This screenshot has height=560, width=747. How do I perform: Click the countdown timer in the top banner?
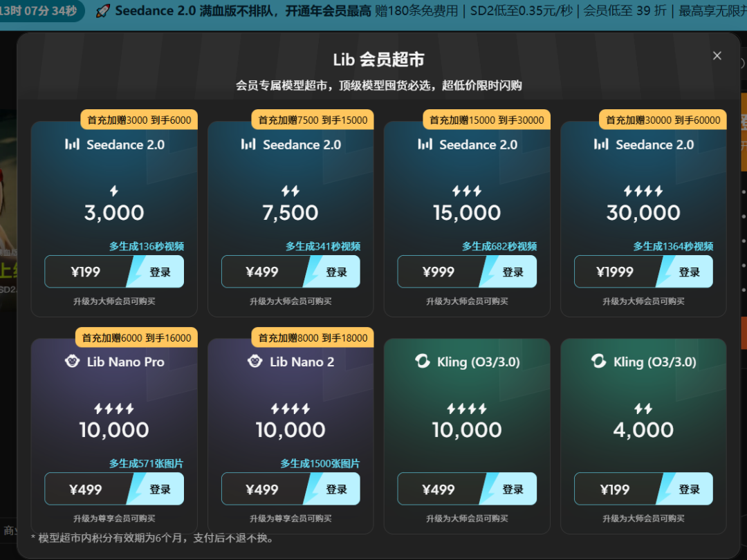click(38, 10)
